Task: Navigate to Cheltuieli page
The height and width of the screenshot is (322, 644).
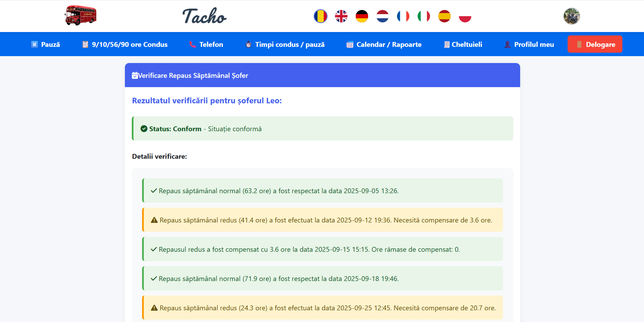Action: tap(463, 44)
